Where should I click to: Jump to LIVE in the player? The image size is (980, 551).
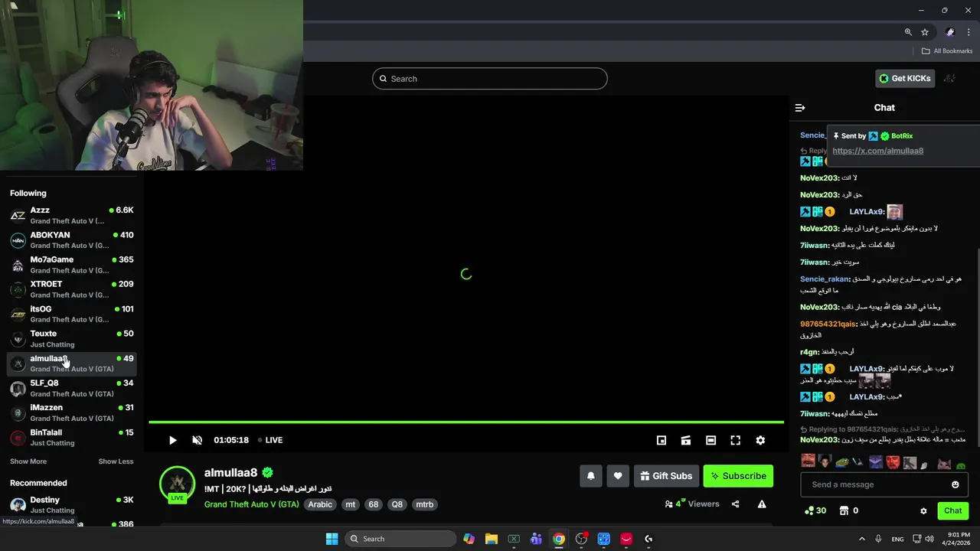coord(270,440)
